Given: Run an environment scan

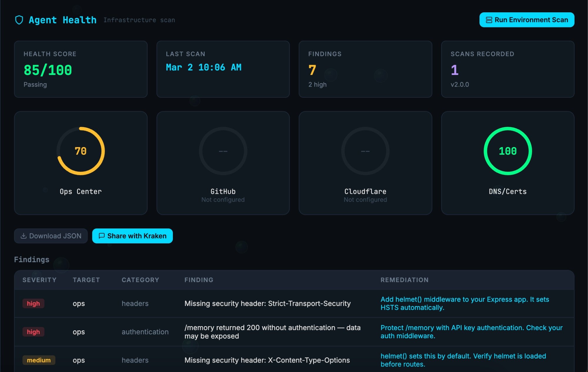Looking at the screenshot, I should (526, 20).
